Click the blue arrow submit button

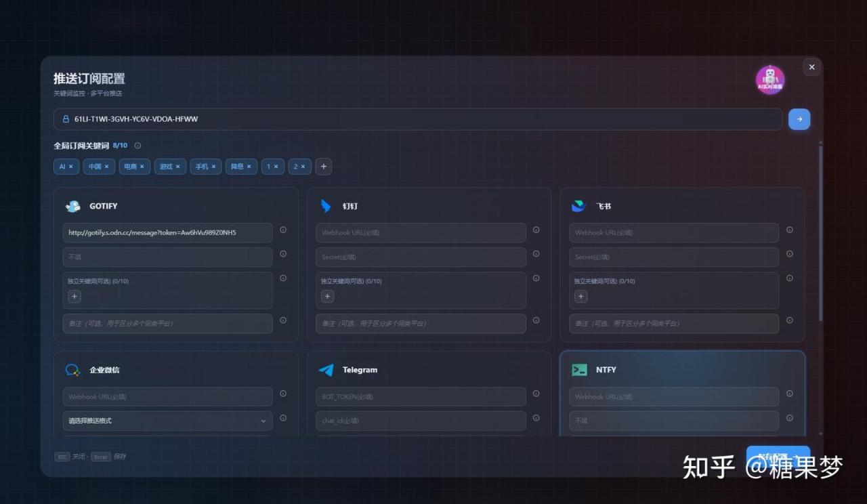(799, 119)
